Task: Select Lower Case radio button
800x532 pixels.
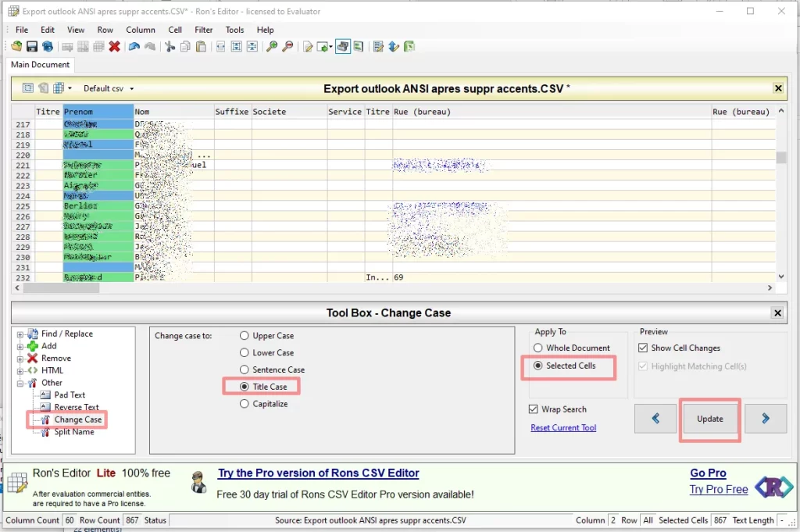Action: (x=245, y=352)
